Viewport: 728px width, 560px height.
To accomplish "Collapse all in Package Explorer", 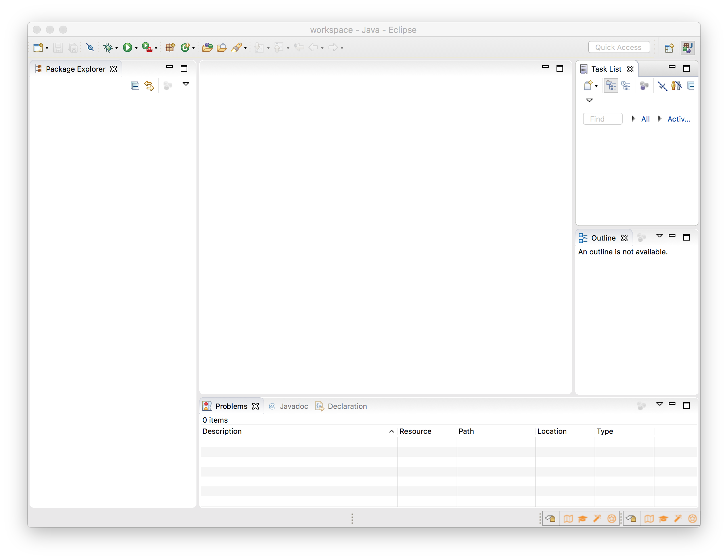I will [x=135, y=86].
